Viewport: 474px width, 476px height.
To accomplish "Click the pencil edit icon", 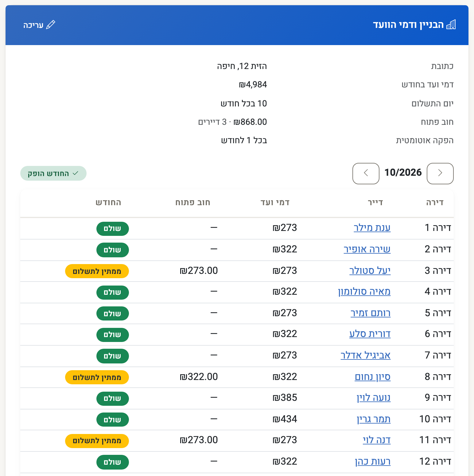I will tap(51, 25).
